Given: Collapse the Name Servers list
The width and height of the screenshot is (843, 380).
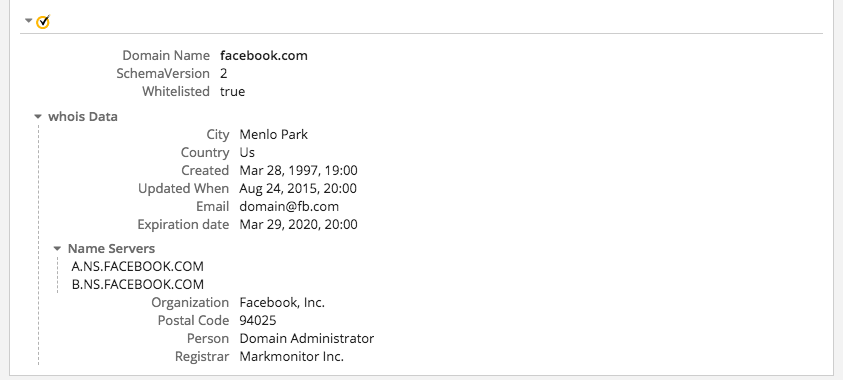Looking at the screenshot, I should pyautogui.click(x=57, y=248).
